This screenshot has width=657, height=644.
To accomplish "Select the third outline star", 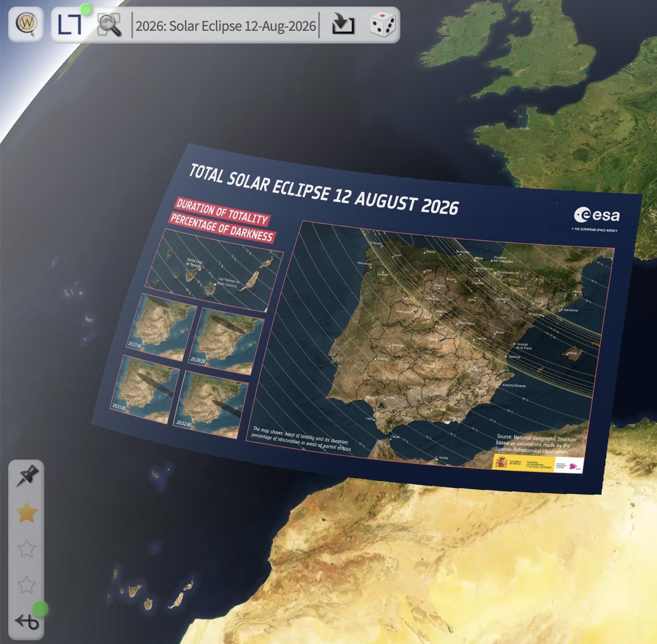I will pyautogui.click(x=26, y=584).
